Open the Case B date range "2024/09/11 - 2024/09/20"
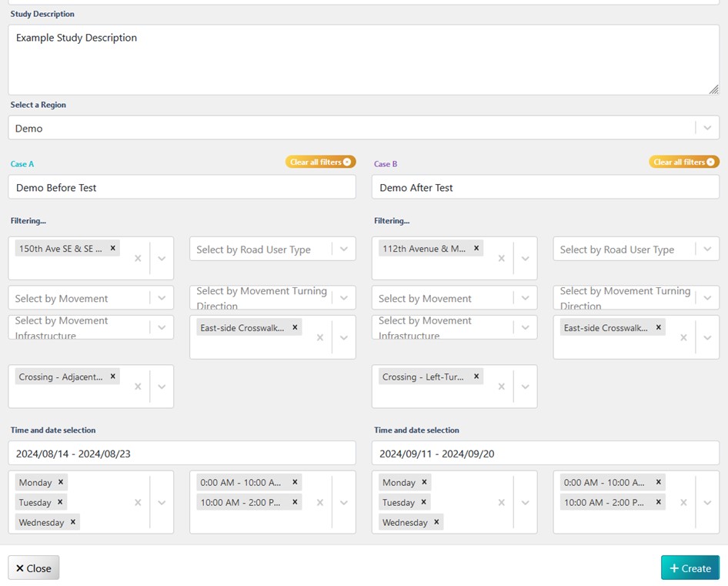The width and height of the screenshot is (728, 586). (x=545, y=453)
